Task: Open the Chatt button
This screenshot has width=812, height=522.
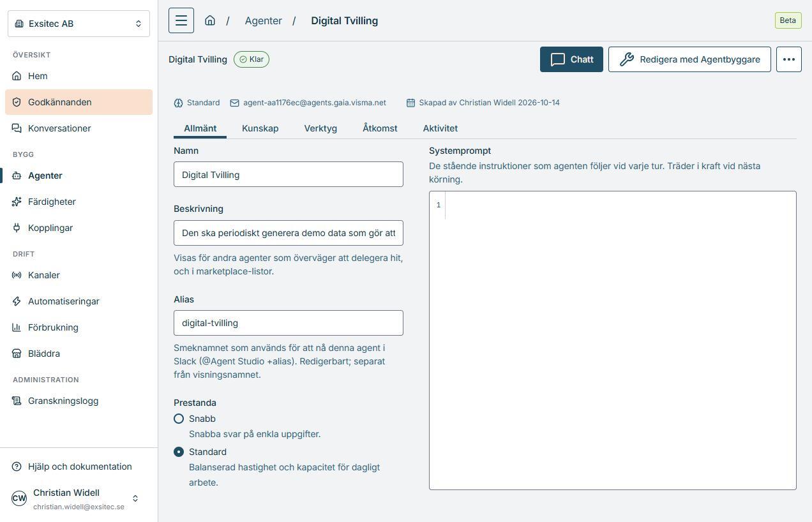Action: tap(571, 59)
